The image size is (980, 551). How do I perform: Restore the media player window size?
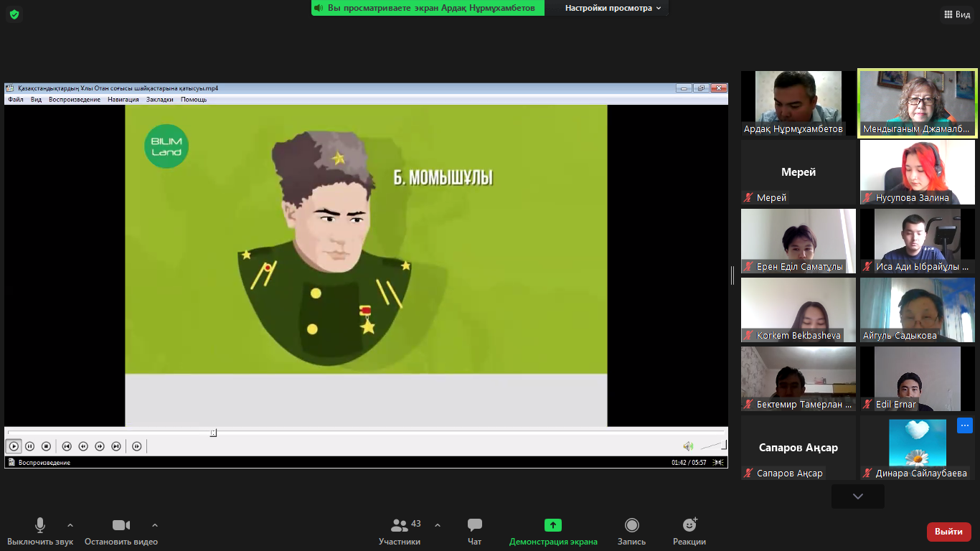click(x=701, y=88)
